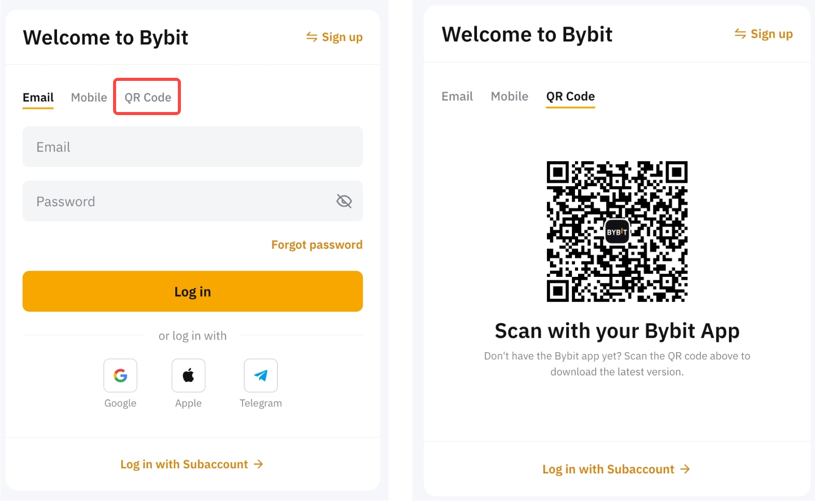Switch to the highlighted QR Code tab
The image size is (815, 504).
tap(148, 97)
